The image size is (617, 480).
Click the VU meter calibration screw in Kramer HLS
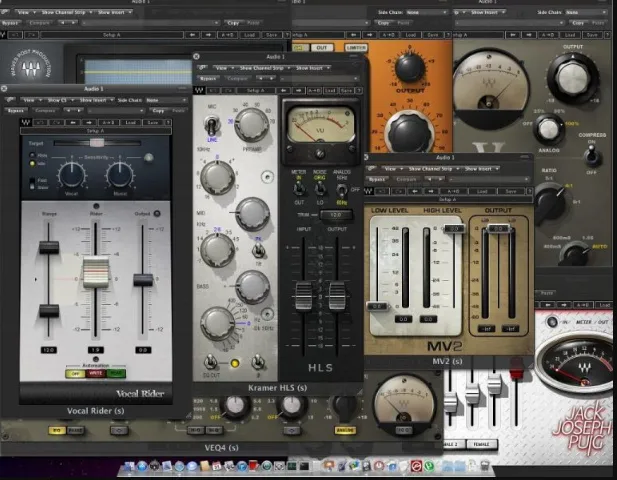point(320,154)
